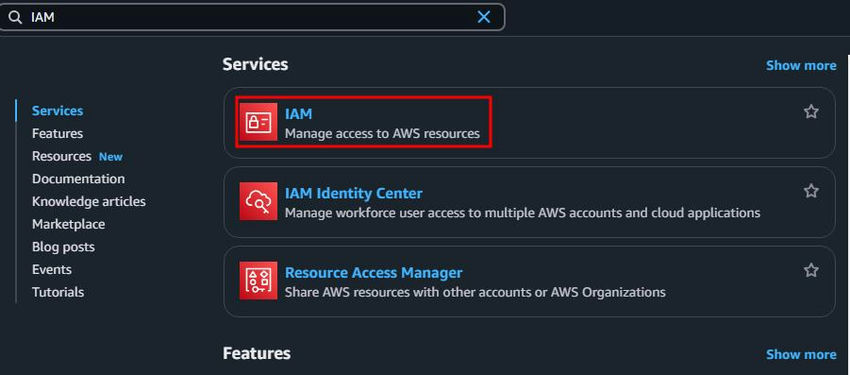Open the Resource Access Manager link
This screenshot has width=850, height=375.
(374, 273)
